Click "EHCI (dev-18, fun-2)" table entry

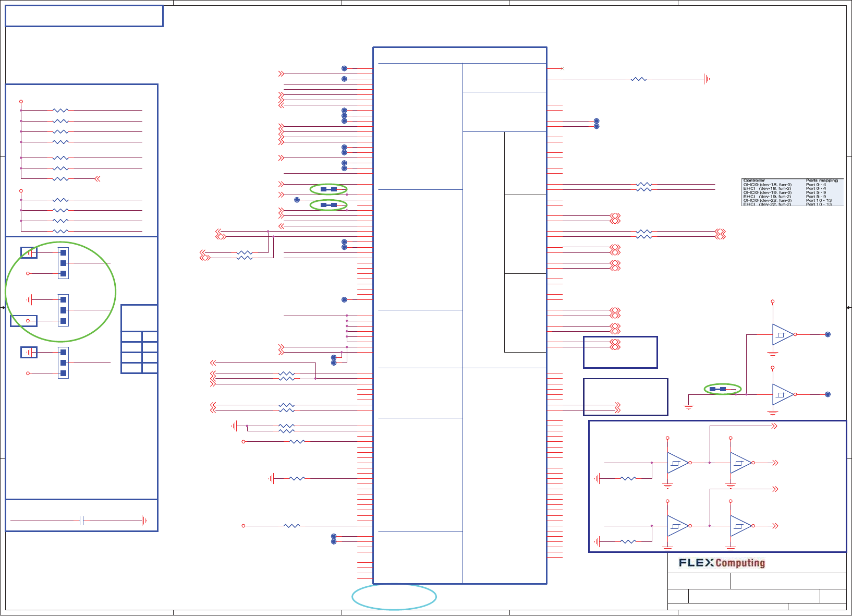[x=767, y=188]
